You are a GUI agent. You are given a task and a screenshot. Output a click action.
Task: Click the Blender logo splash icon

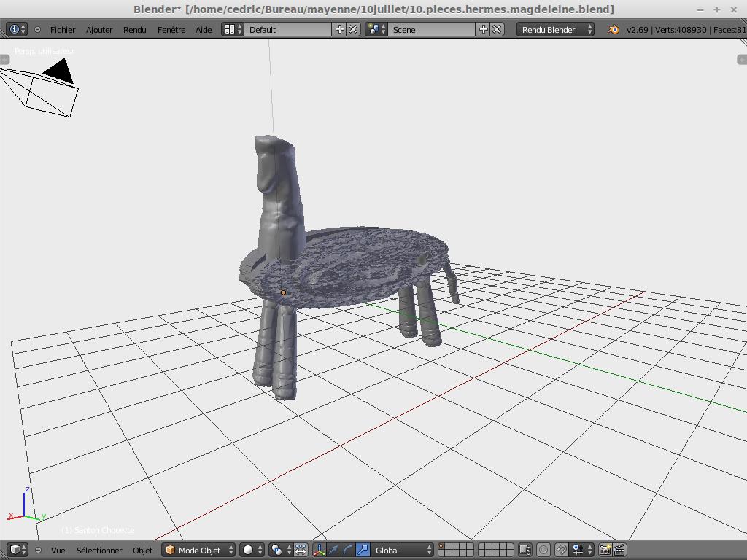614,29
